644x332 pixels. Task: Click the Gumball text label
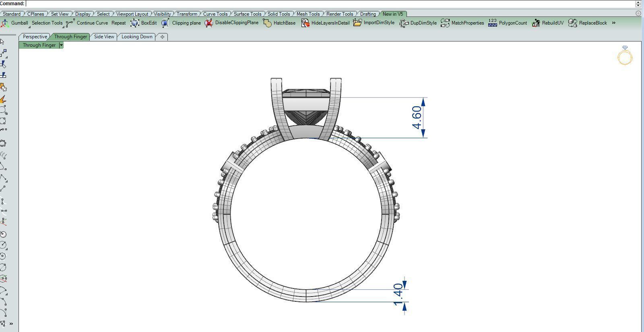pyautogui.click(x=20, y=23)
